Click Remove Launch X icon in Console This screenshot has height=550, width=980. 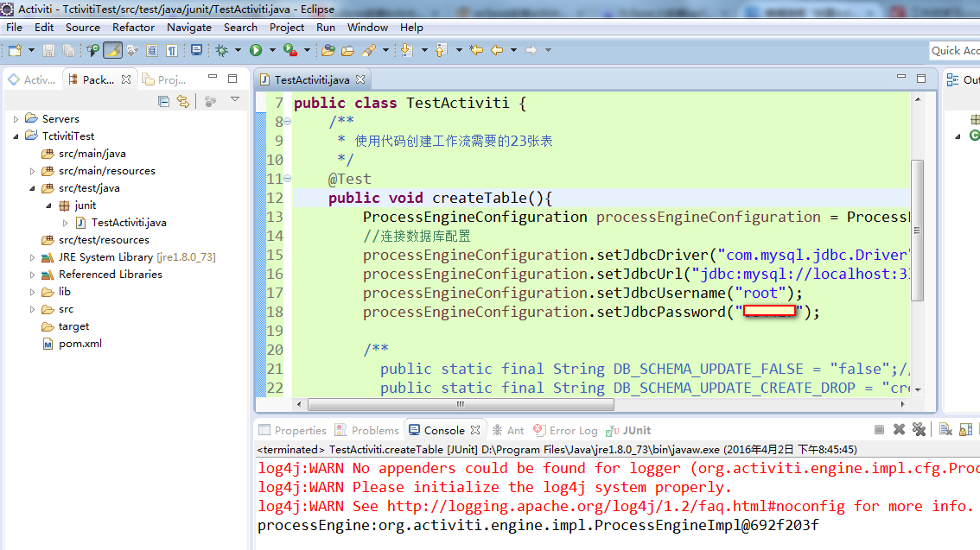pos(899,429)
